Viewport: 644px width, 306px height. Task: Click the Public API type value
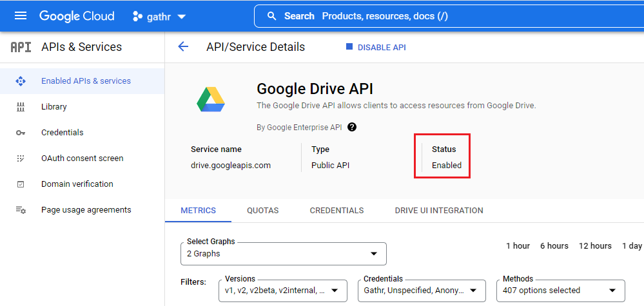(330, 166)
